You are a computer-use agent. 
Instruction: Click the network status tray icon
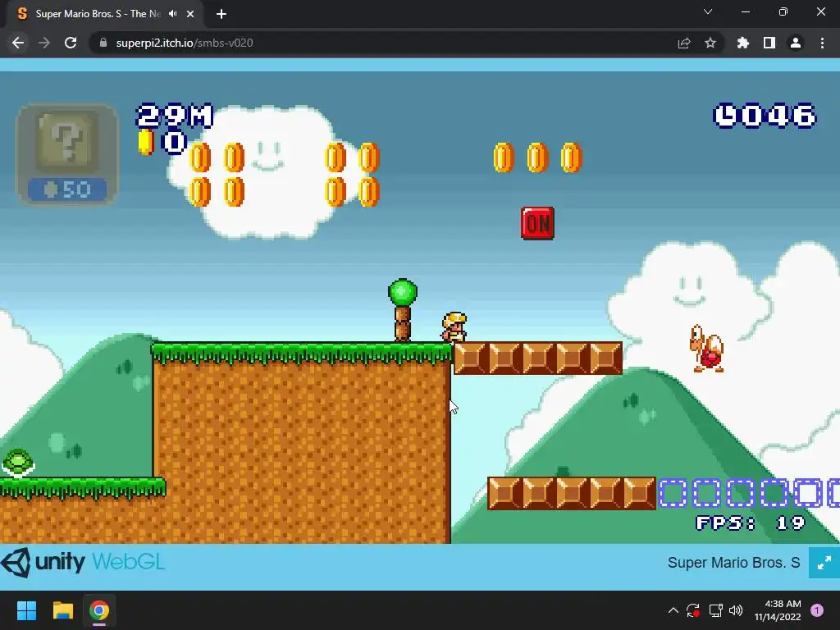click(x=715, y=610)
